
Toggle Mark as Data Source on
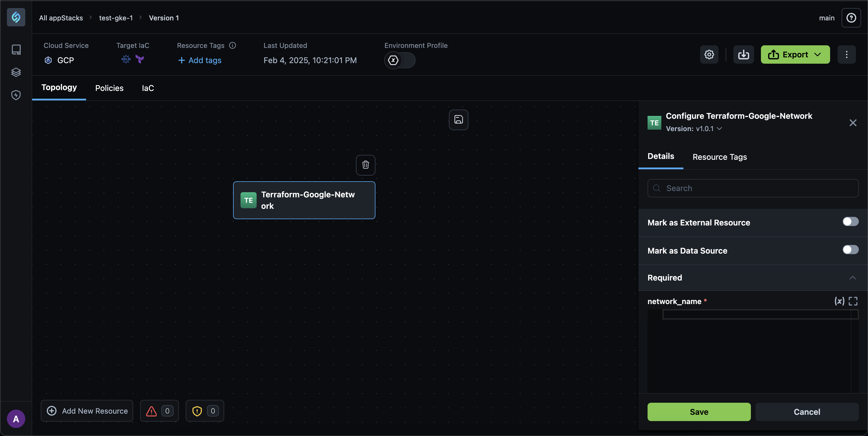(850, 250)
